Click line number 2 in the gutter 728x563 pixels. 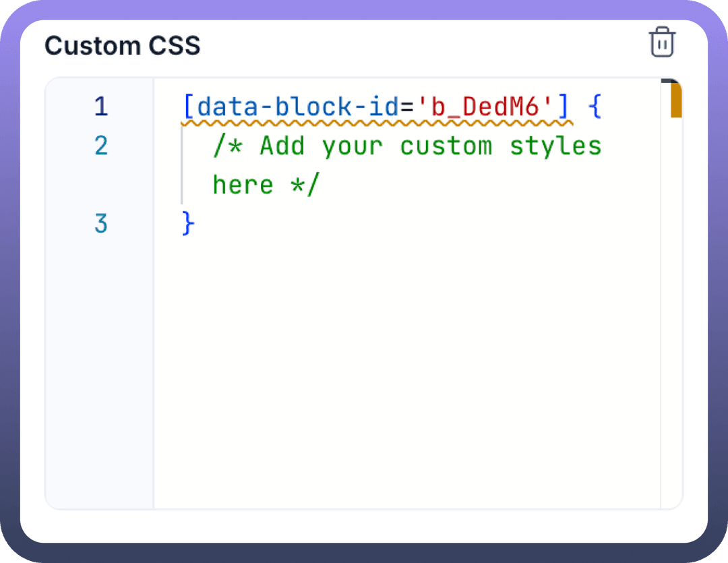click(x=100, y=146)
